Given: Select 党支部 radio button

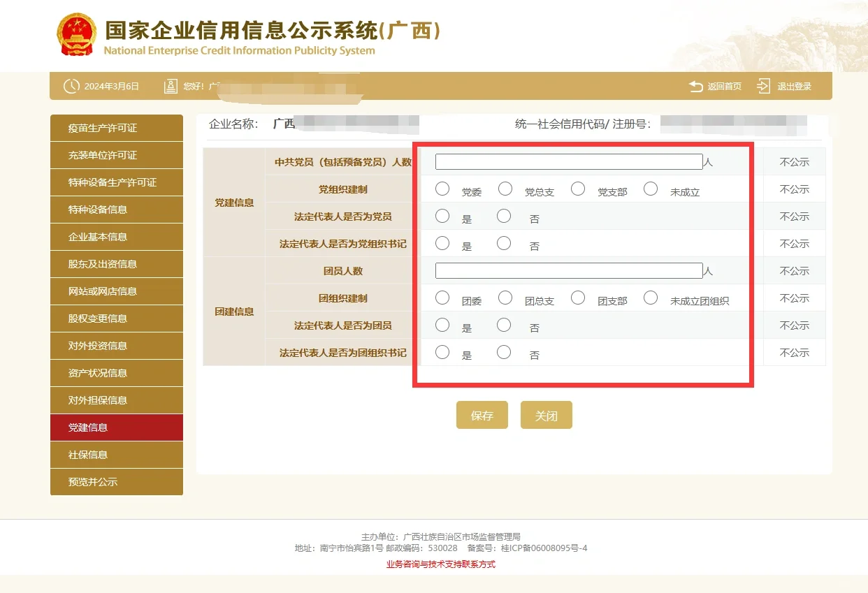Looking at the screenshot, I should pyautogui.click(x=578, y=189).
